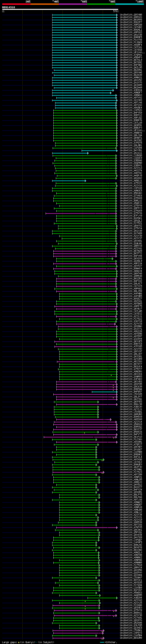Select the UniRef100_B9RME5 label
The image size is (146, 644).
pos(131,37)
